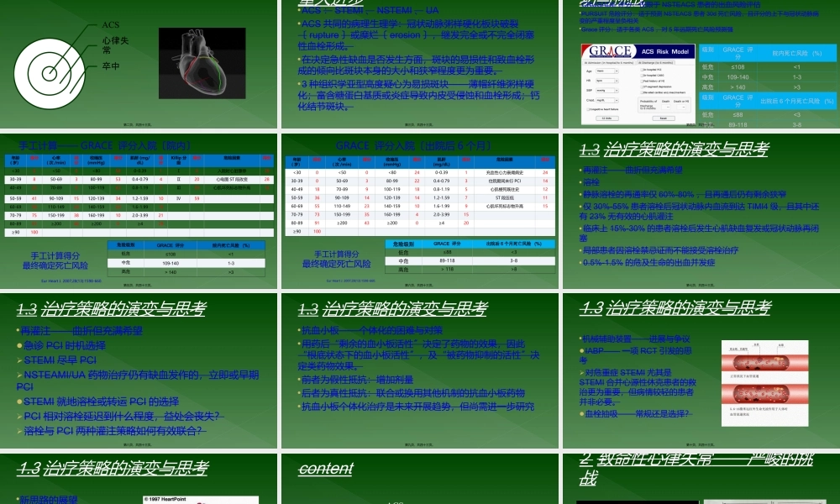Check the In-hospital PCI checkbox
This screenshot has height=504, width=840.
click(x=643, y=70)
